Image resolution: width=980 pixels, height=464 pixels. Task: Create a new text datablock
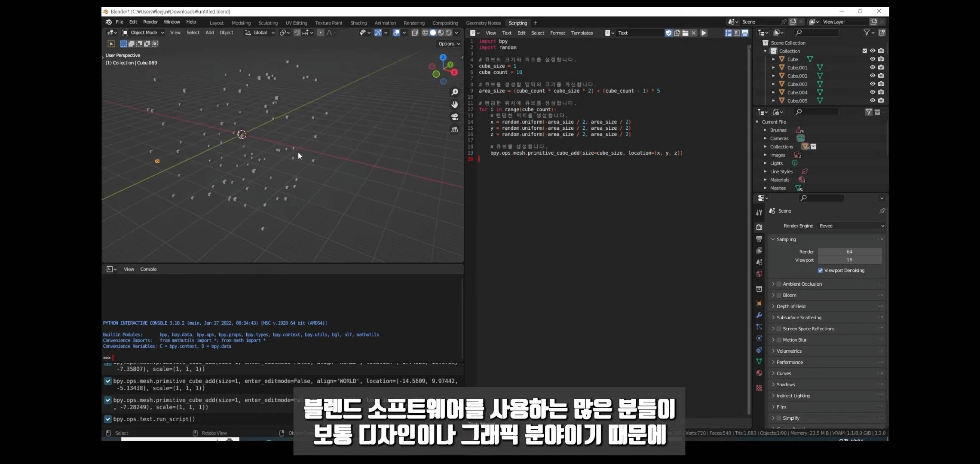pos(677,33)
